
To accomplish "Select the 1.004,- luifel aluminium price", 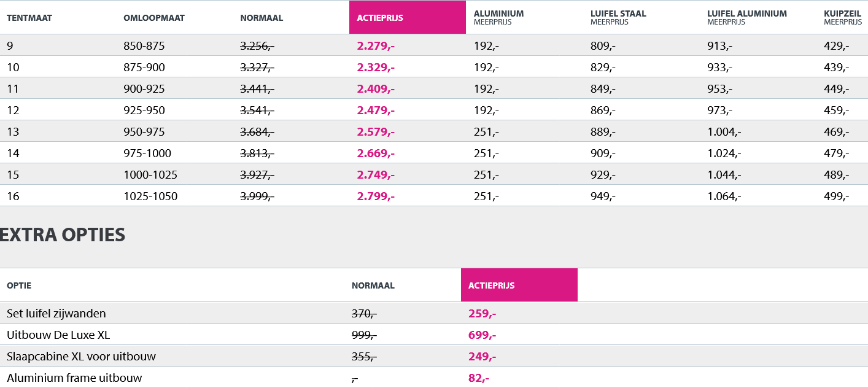I will [x=724, y=132].
